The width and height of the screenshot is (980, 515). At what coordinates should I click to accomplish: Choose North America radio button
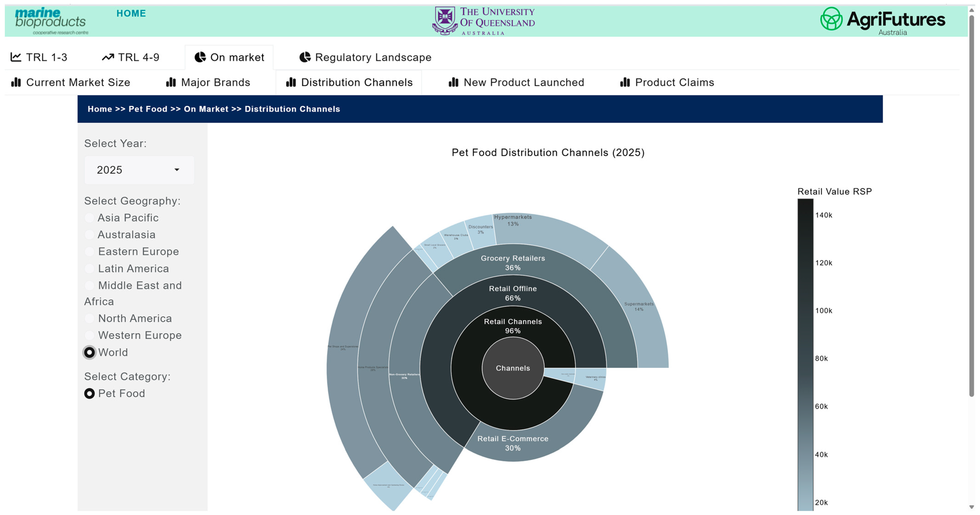click(x=89, y=318)
